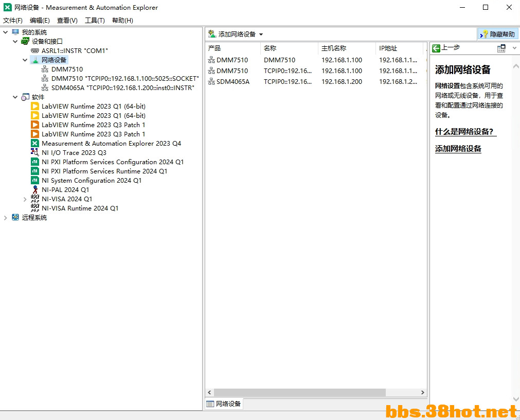Sort by the 产品 column header
This screenshot has height=420, width=520.
pyautogui.click(x=233, y=48)
